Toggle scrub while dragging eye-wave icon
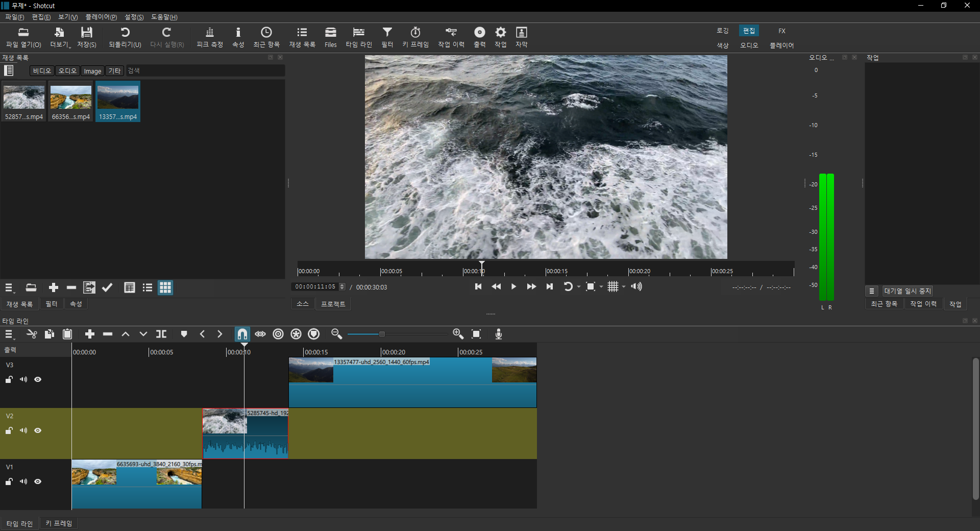Image resolution: width=980 pixels, height=531 pixels. tap(260, 334)
